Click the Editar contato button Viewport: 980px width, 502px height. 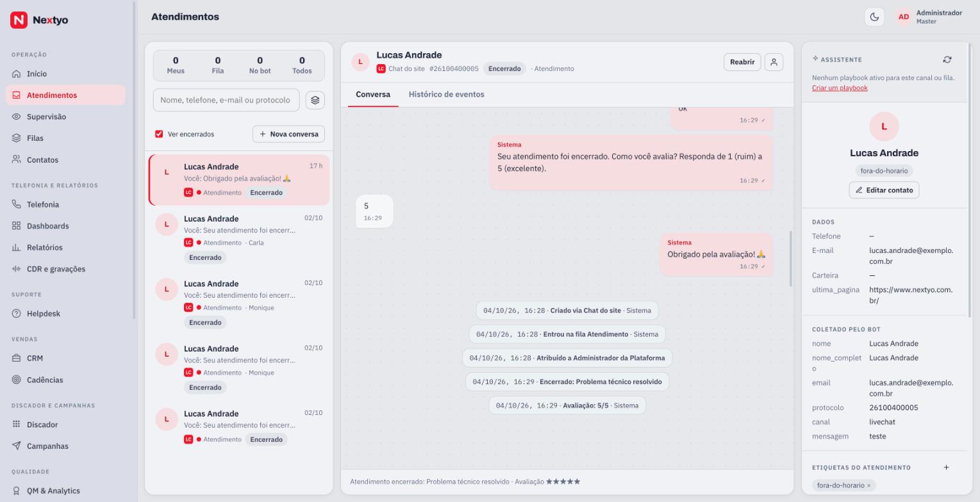coord(884,190)
